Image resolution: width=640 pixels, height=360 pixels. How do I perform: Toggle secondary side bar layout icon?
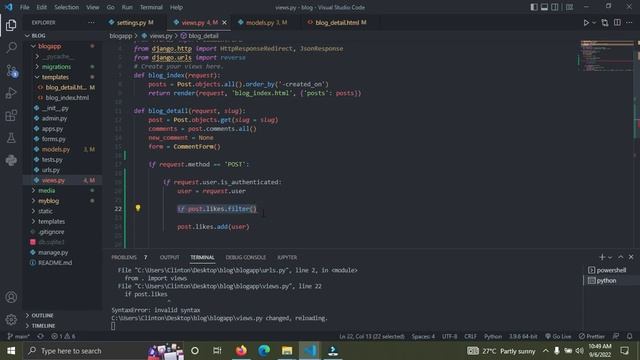click(555, 7)
